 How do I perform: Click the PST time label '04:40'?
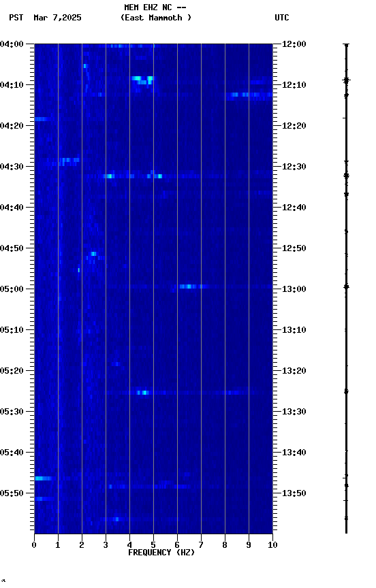click(12, 208)
